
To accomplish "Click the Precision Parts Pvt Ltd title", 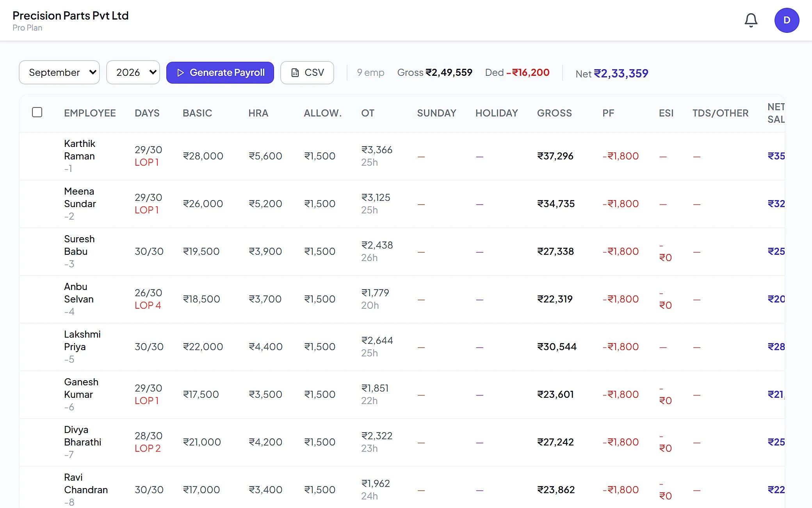I will click(70, 16).
